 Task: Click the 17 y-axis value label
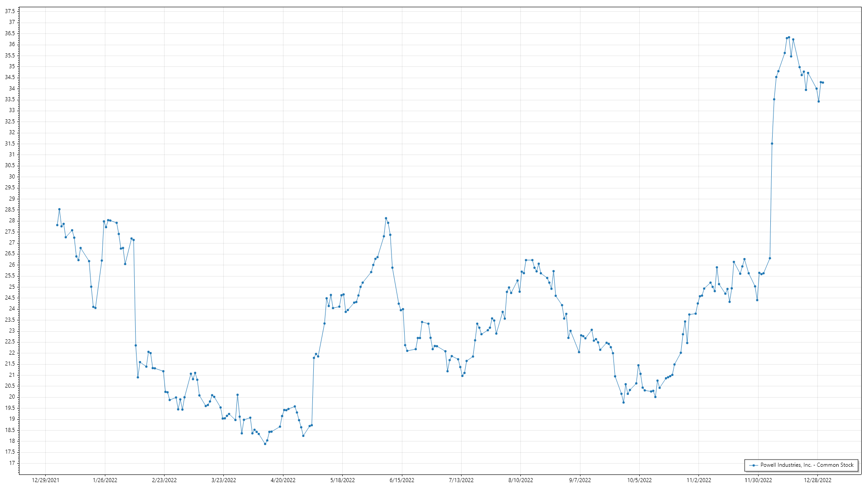click(12, 463)
